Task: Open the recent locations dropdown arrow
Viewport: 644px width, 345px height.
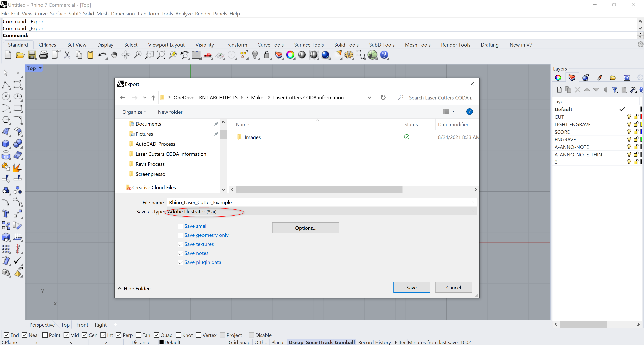Action: (145, 98)
